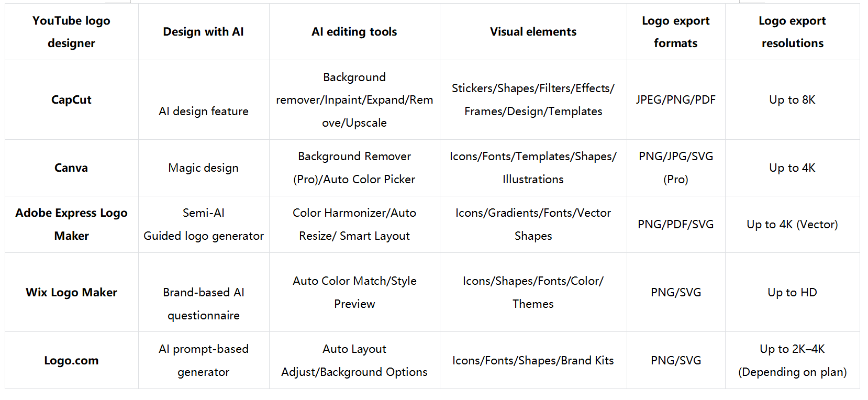Select the "Visual elements" header cell

533,32
